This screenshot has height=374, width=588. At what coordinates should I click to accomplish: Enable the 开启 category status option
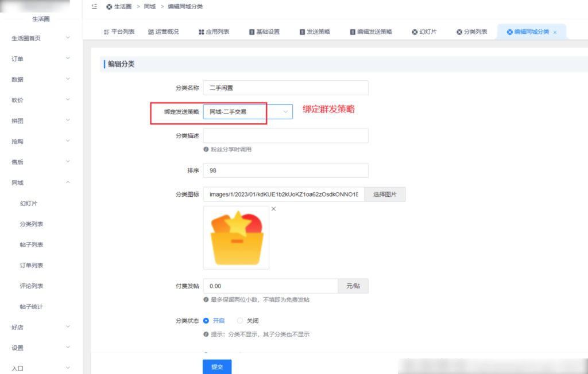(207, 321)
